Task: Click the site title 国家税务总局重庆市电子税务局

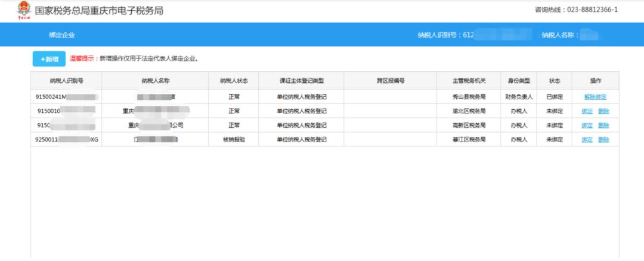Action: 99,11
